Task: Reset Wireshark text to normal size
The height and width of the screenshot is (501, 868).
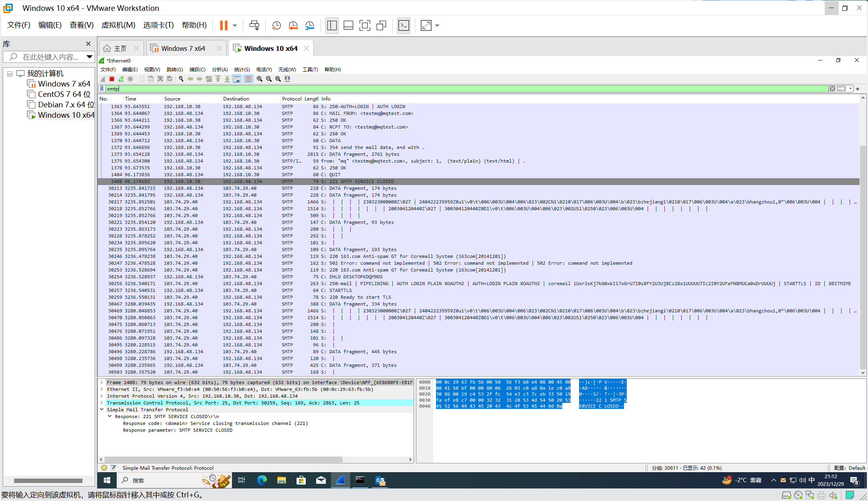Action: (x=278, y=79)
